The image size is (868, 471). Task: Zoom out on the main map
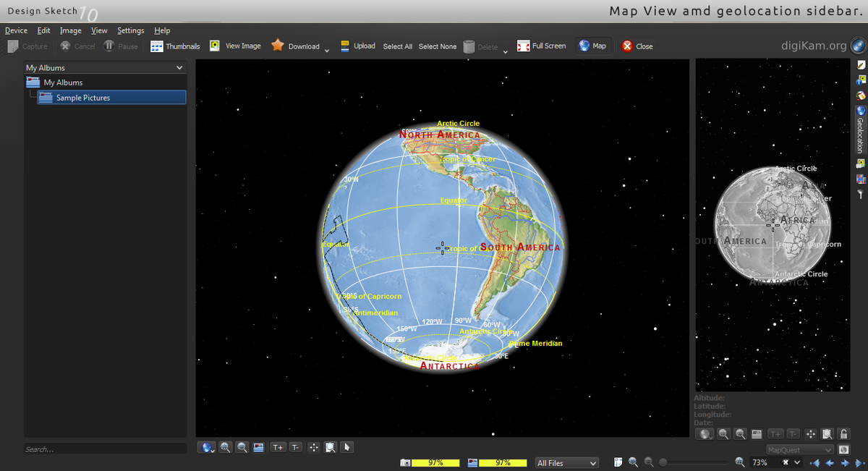tap(242, 448)
